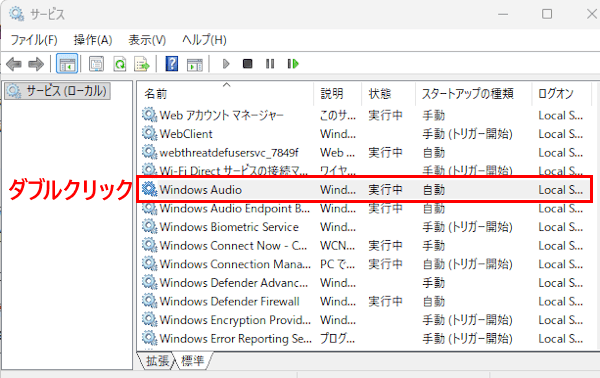Sort by the ログオン column header
Screen dimensions: 600x378
[x=561, y=93]
